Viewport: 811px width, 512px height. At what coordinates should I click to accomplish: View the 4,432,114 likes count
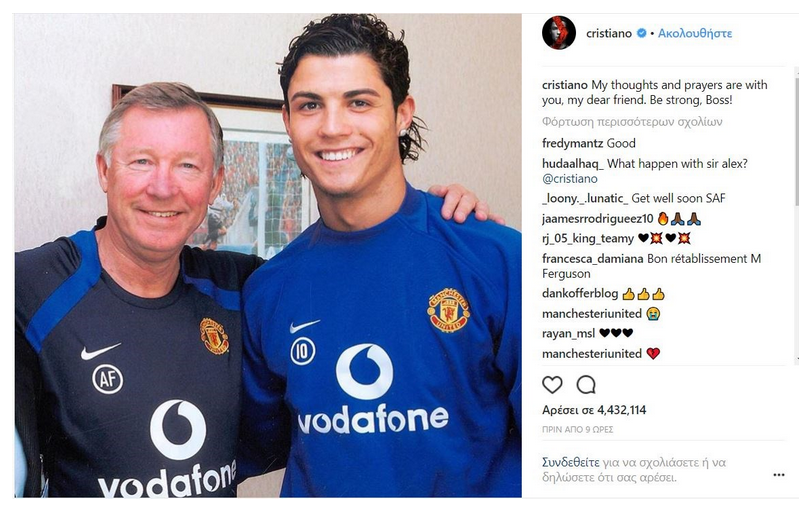594,410
